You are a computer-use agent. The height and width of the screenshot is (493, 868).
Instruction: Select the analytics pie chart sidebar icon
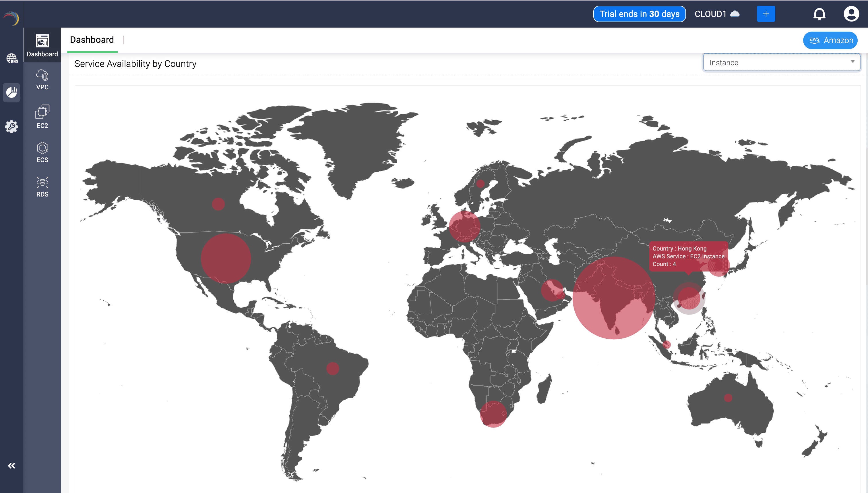[12, 92]
